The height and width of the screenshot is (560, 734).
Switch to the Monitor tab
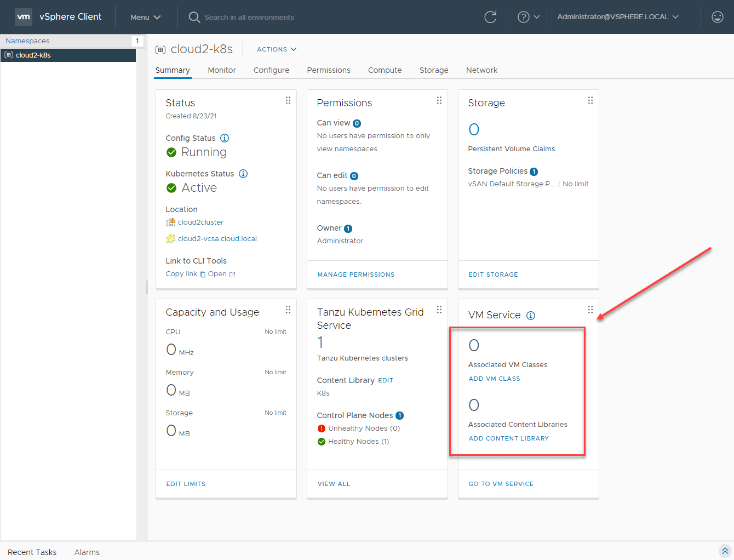click(x=222, y=70)
